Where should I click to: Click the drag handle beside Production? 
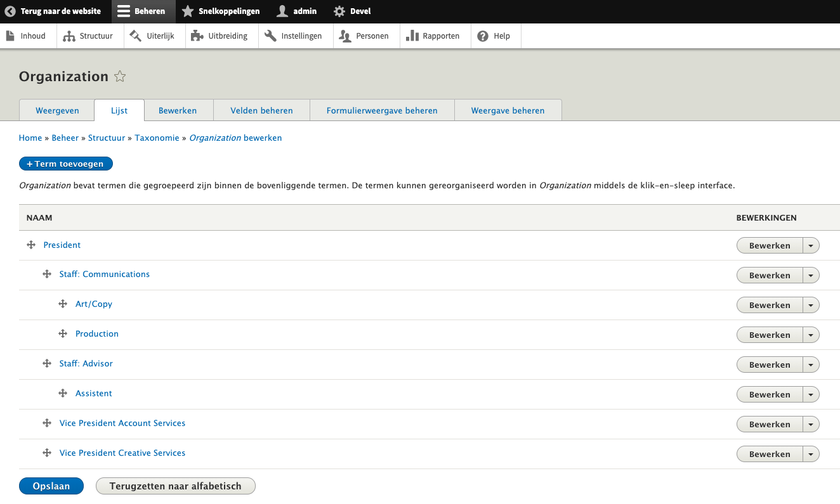point(63,334)
